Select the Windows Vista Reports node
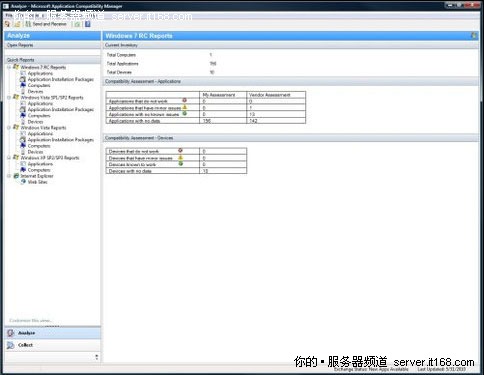The width and height of the screenshot is (484, 375). pyautogui.click(x=43, y=128)
